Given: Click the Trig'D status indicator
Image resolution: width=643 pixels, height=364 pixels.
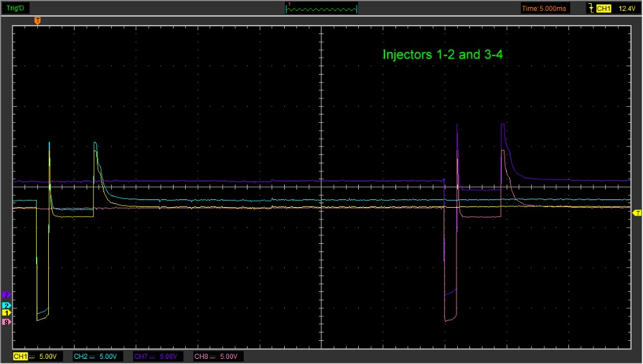Looking at the screenshot, I should pyautogui.click(x=16, y=8).
